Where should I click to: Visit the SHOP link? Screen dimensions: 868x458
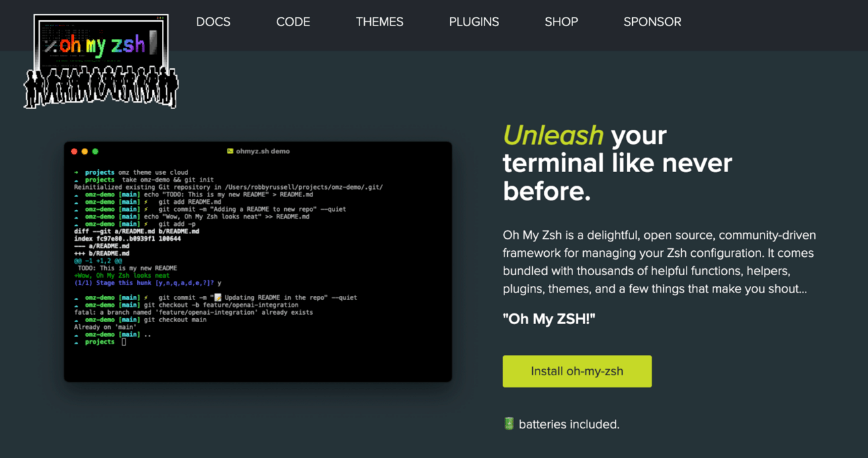click(561, 22)
